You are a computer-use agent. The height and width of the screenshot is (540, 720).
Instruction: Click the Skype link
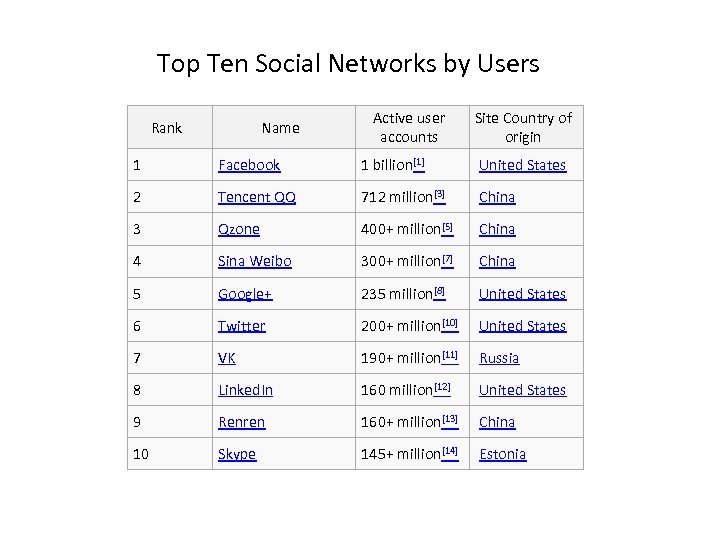[x=237, y=454]
